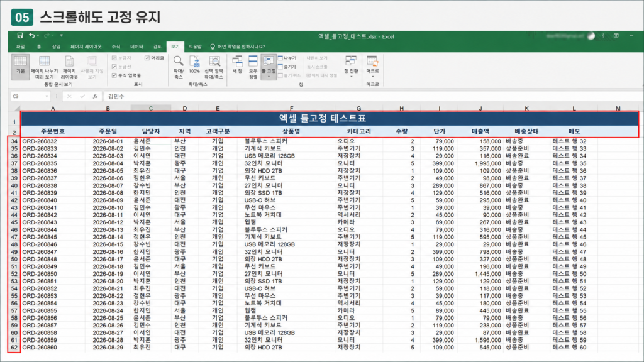Click the select-all corner of the grid
Image resolution: width=644 pixels, height=362 pixels.
click(x=16, y=108)
